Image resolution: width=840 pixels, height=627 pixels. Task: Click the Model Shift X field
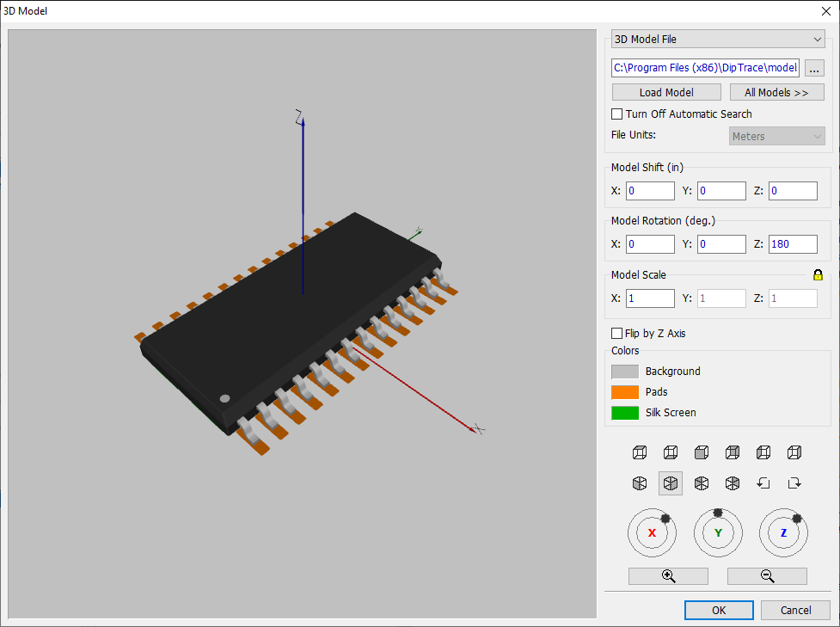(x=650, y=191)
